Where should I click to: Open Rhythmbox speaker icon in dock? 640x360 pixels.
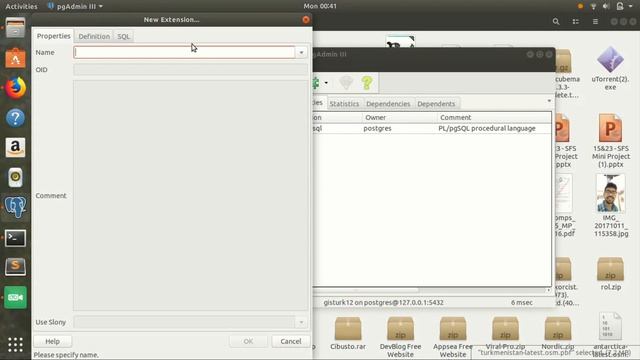point(15,177)
